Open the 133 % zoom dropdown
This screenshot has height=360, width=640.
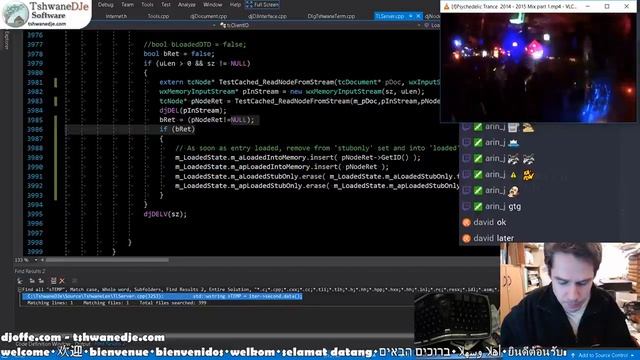(36, 260)
